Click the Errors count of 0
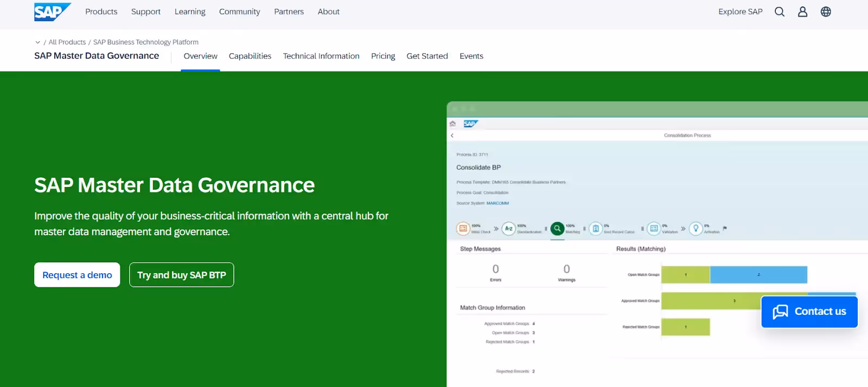This screenshot has height=387, width=868. [495, 269]
